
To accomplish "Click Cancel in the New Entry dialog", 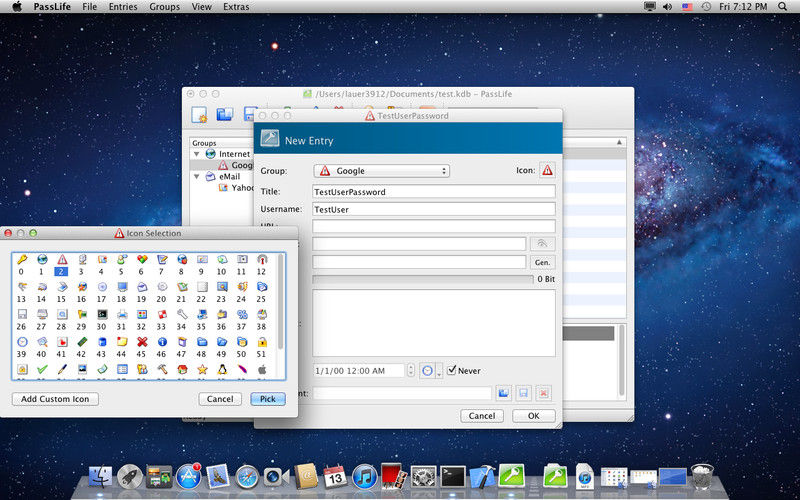I will pyautogui.click(x=482, y=416).
